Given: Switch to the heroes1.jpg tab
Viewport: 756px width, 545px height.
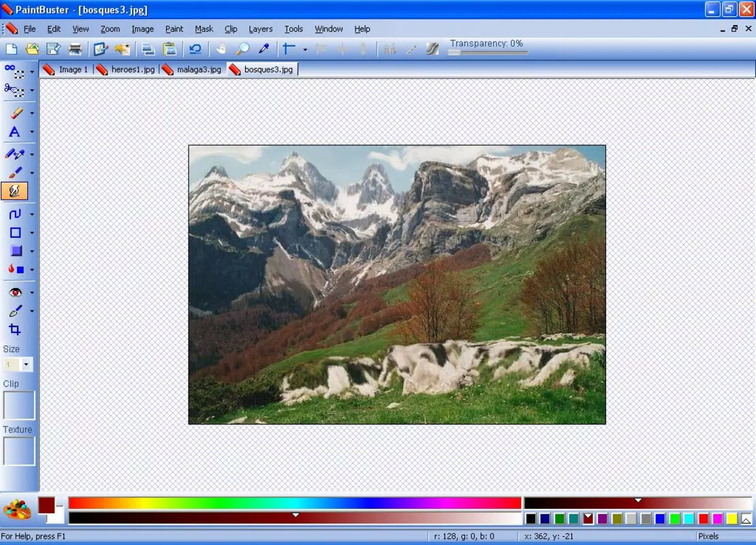Looking at the screenshot, I should pos(126,69).
